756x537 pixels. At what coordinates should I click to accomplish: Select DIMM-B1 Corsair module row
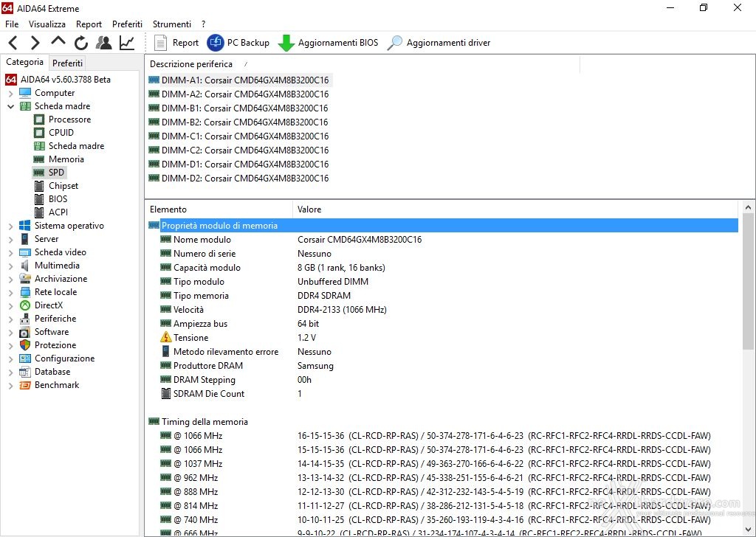(x=239, y=108)
